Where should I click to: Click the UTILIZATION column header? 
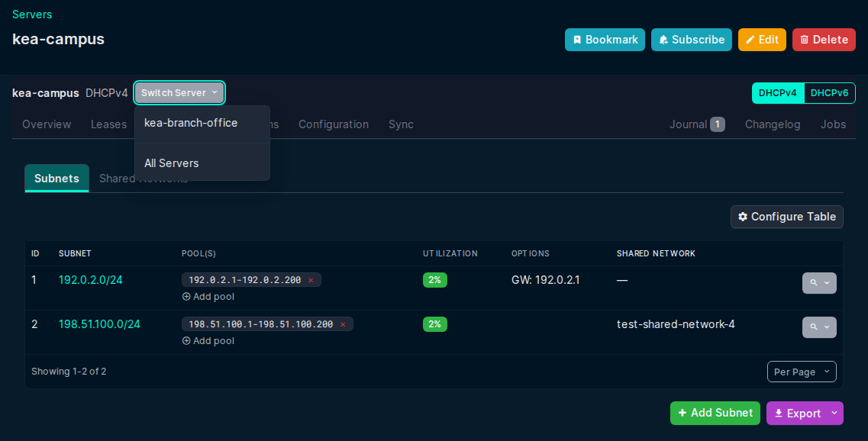(x=450, y=253)
